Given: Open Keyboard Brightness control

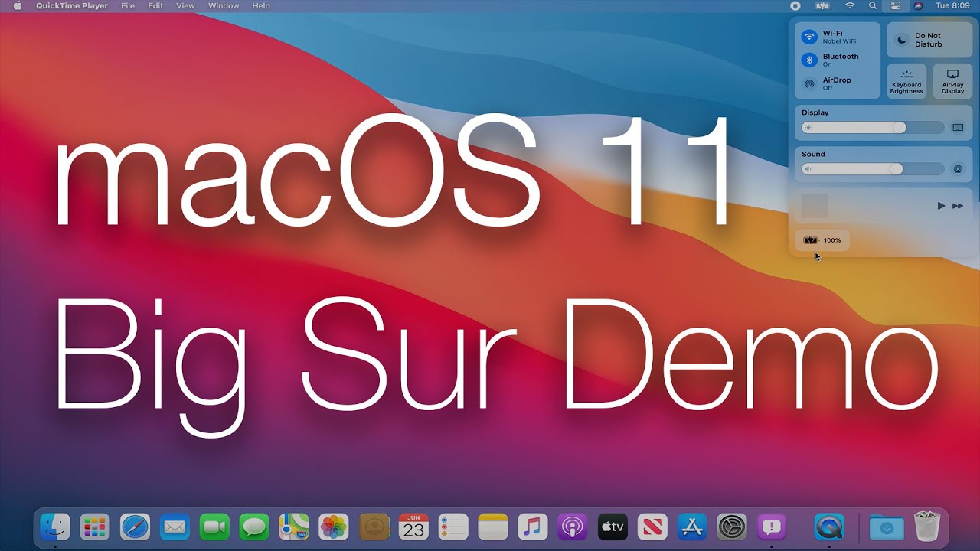Looking at the screenshot, I should click(906, 81).
